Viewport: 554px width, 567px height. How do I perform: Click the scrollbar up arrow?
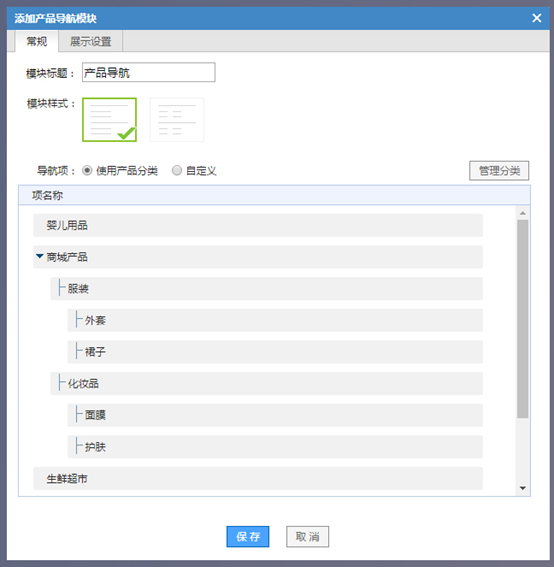tap(523, 213)
